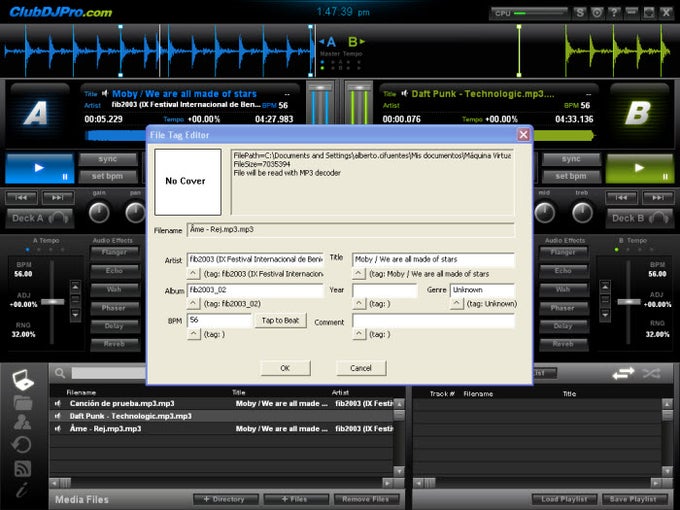Enable Flanger effect on Deck A
This screenshot has width=680, height=510.
(x=114, y=252)
